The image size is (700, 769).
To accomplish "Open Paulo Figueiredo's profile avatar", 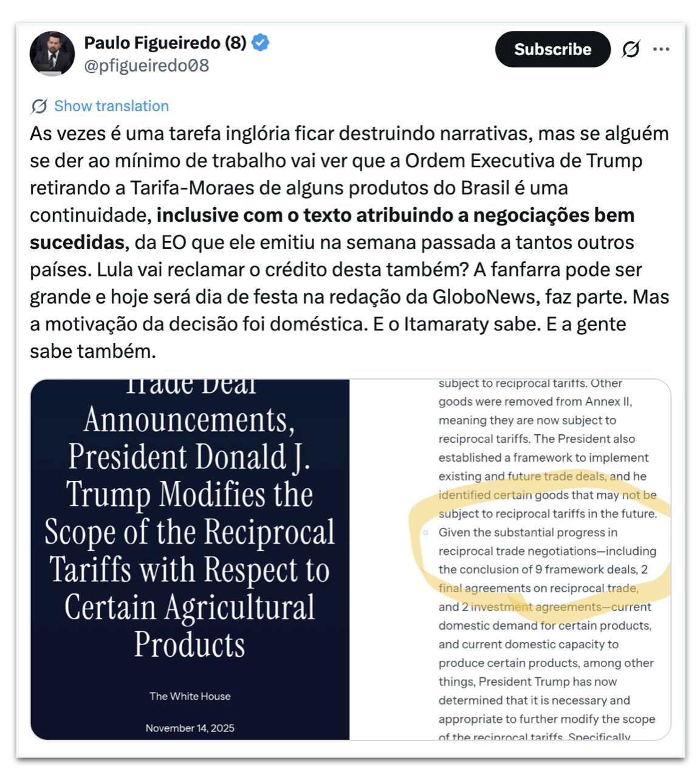I will point(52,53).
